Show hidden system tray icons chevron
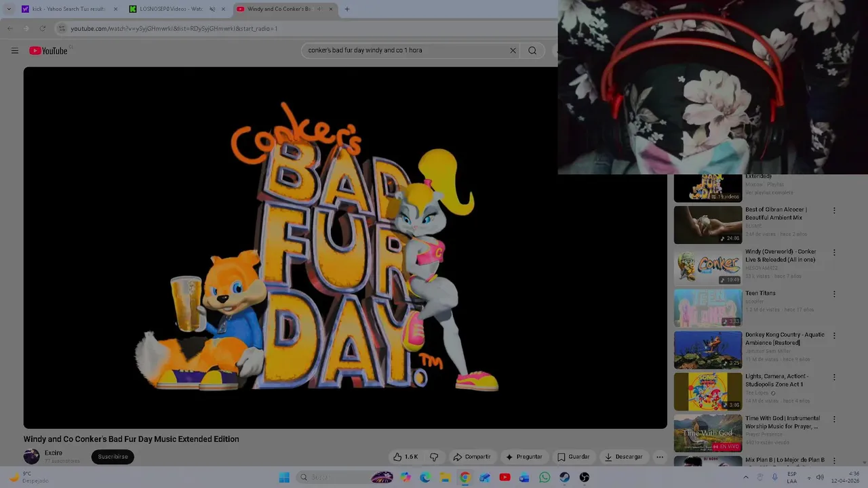The width and height of the screenshot is (868, 488). click(746, 477)
